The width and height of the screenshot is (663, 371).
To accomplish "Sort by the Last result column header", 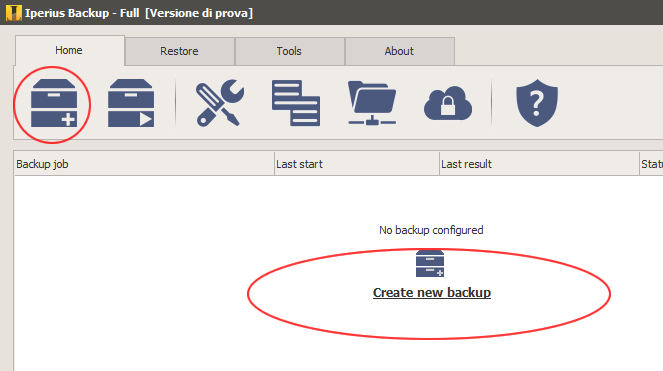I will point(539,164).
